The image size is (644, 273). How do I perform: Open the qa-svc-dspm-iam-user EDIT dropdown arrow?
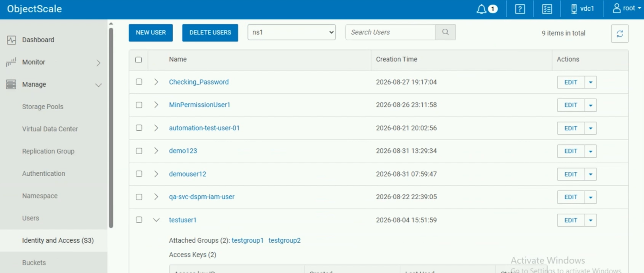tap(591, 197)
